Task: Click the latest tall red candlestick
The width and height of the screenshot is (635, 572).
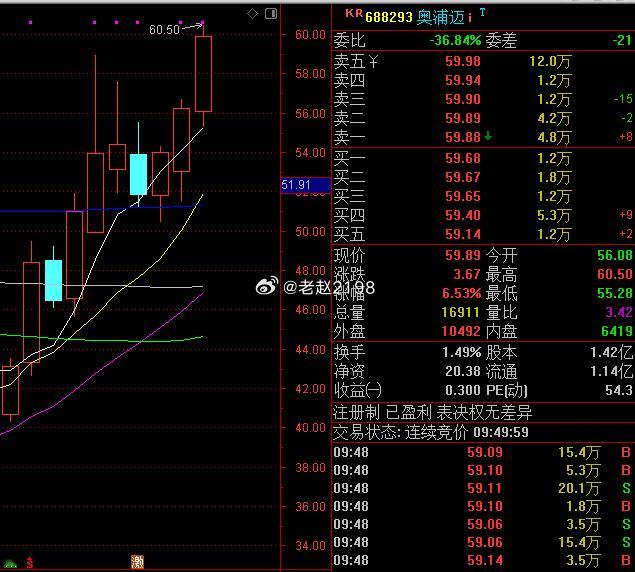Action: [203, 74]
